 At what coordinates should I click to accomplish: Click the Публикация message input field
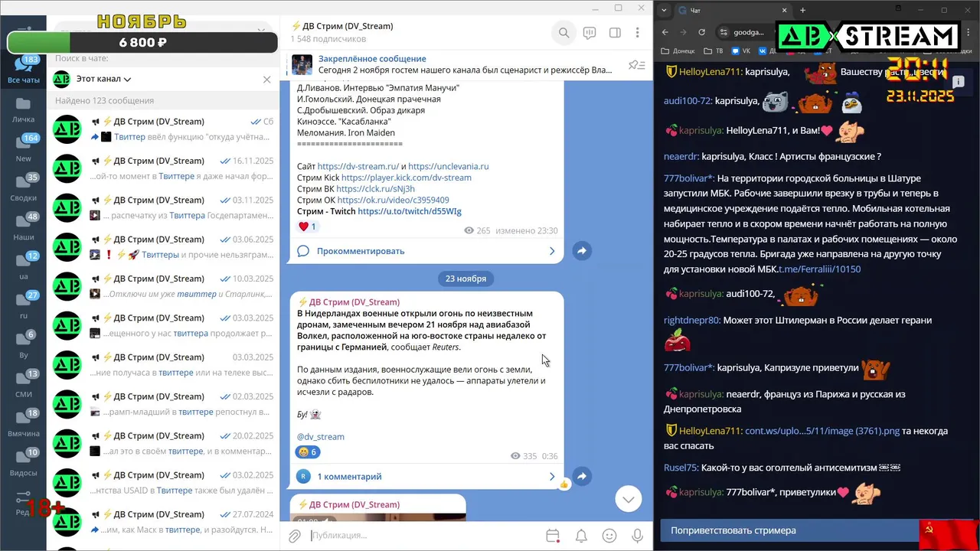pos(423,536)
